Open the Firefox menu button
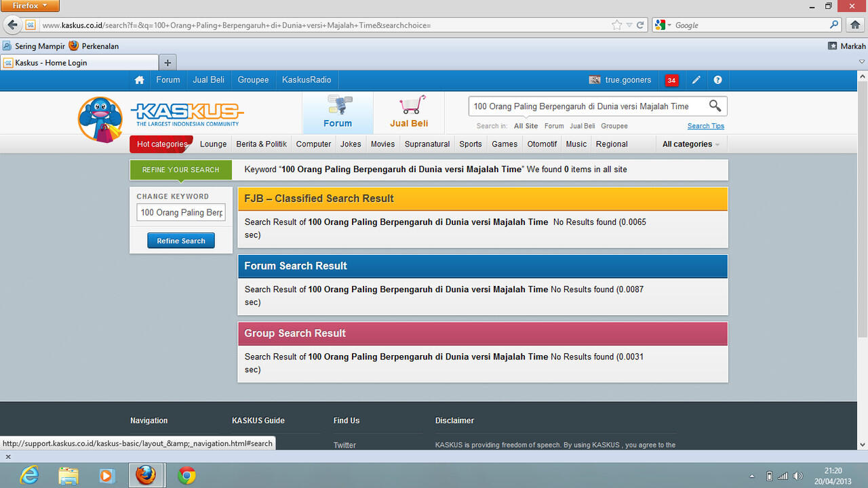Viewport: 868px width, 488px height. [x=30, y=5]
